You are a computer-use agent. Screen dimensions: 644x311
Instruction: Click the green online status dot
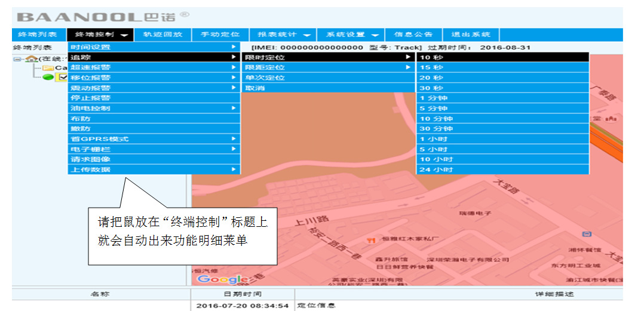tap(48, 77)
